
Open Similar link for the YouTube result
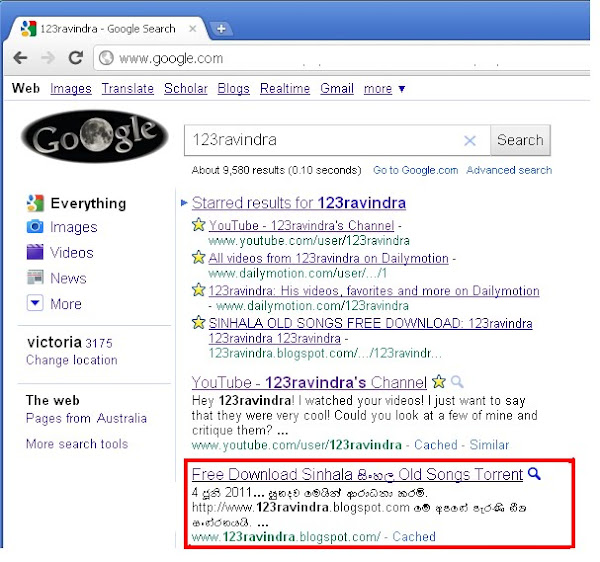tap(489, 445)
